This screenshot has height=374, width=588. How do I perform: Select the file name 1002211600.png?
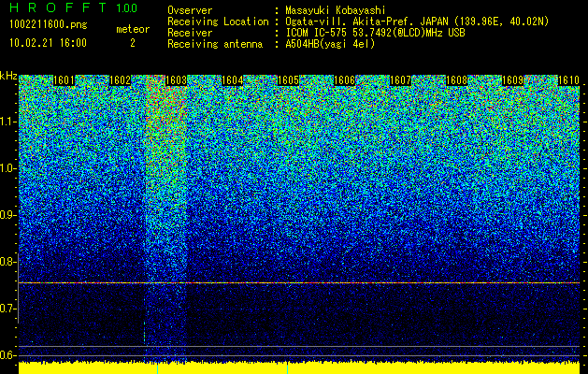tap(49, 24)
